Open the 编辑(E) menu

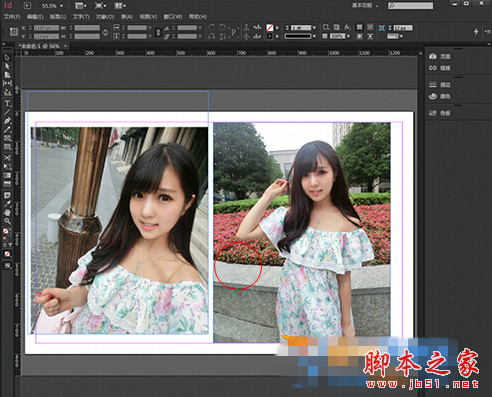point(35,16)
